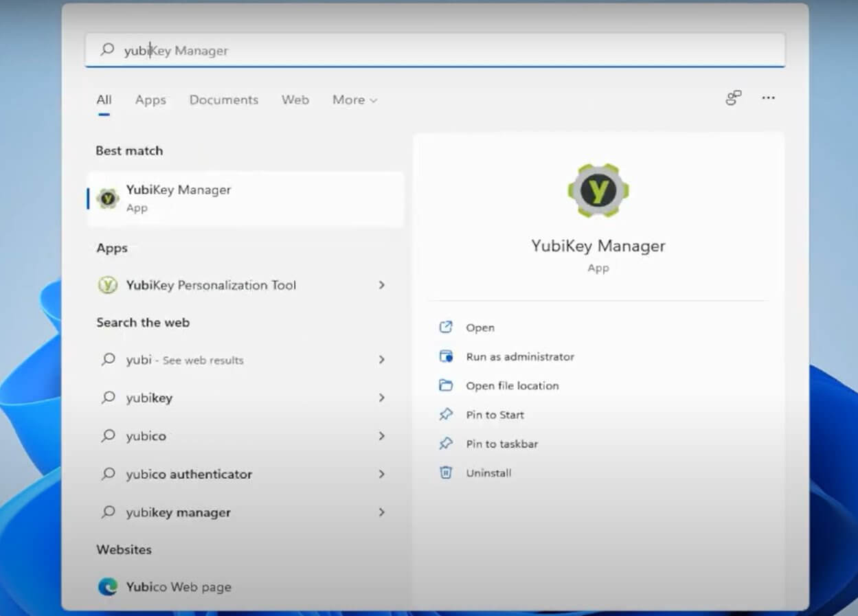Expand the More filter dropdown
This screenshot has height=616, width=858.
coord(354,100)
